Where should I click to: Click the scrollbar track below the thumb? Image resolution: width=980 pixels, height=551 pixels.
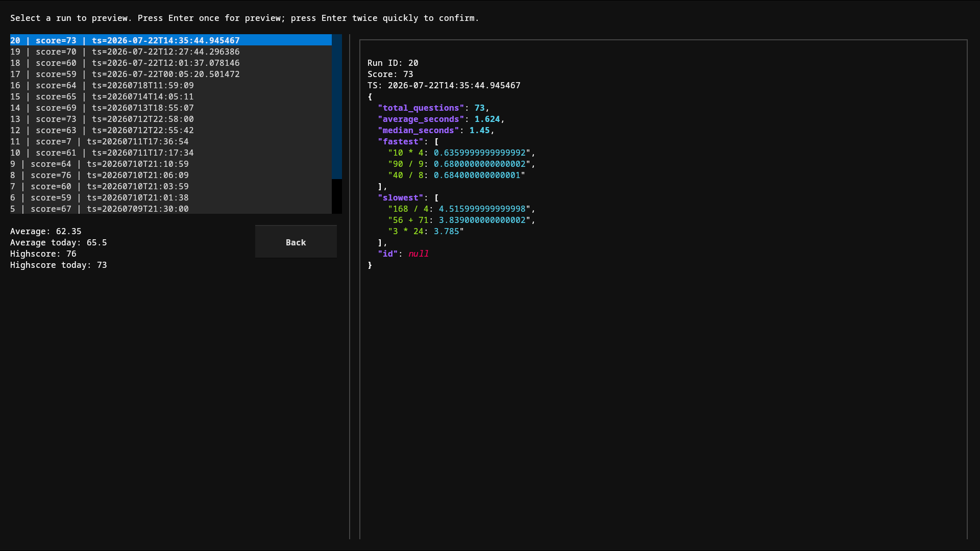point(337,196)
